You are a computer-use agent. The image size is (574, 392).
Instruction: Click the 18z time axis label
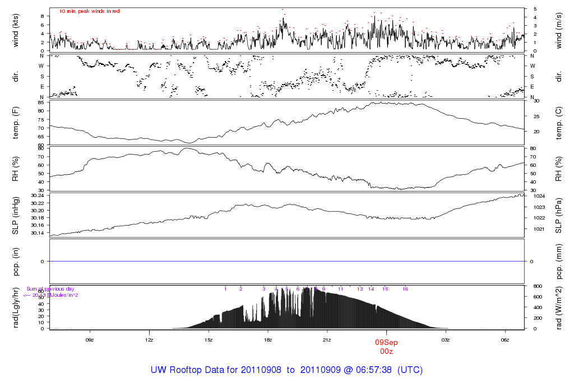coord(267,340)
